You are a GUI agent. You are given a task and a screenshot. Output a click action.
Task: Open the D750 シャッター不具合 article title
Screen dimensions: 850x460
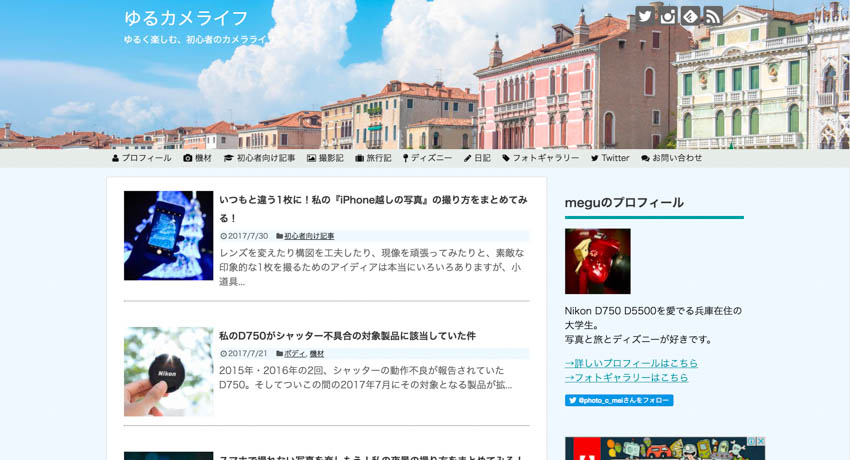[x=347, y=336]
